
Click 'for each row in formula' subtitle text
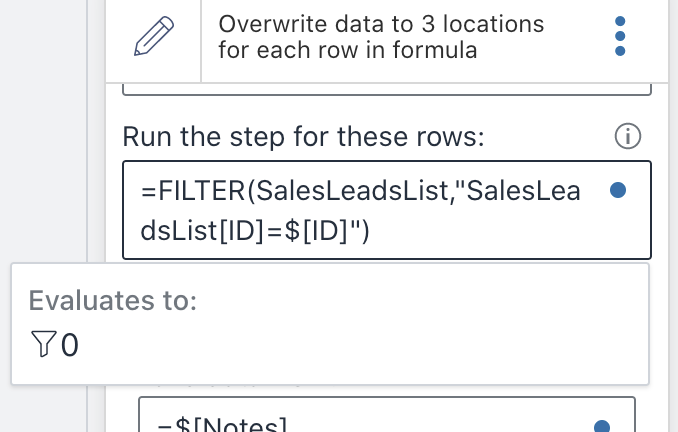pyautogui.click(x=348, y=50)
